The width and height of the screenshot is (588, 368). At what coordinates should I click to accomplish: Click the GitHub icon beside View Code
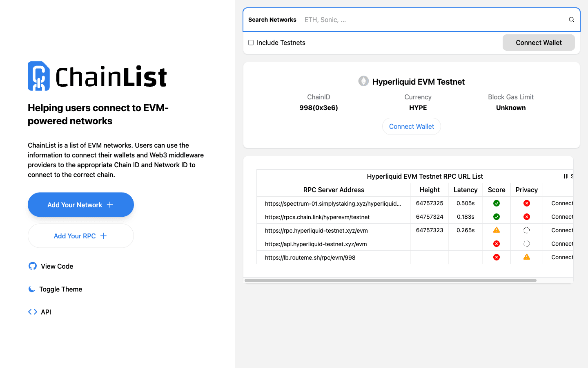tap(33, 266)
